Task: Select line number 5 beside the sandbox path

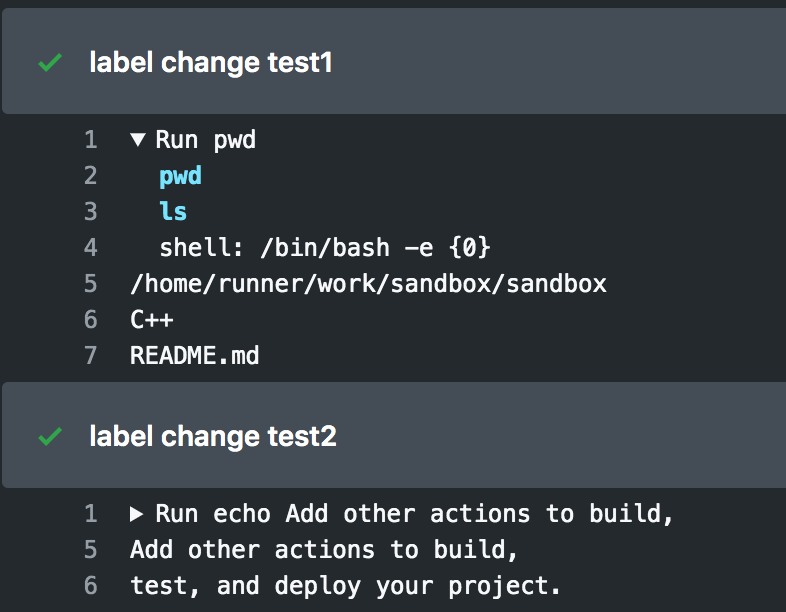Action: coord(90,284)
